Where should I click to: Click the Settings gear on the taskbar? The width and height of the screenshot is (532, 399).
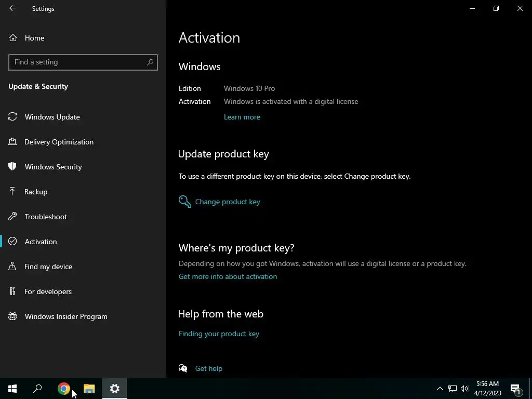[115, 389]
